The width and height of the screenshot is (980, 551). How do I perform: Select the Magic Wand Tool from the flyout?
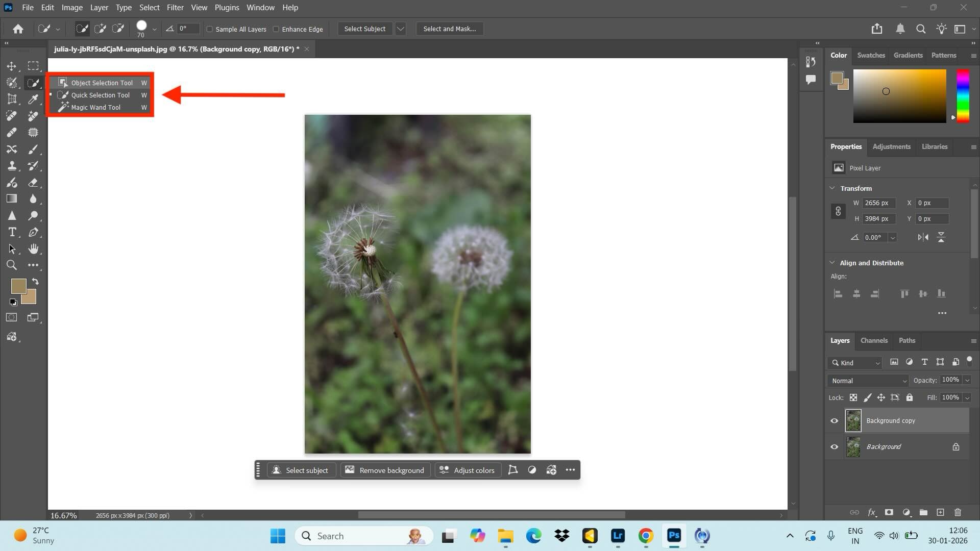(96, 107)
